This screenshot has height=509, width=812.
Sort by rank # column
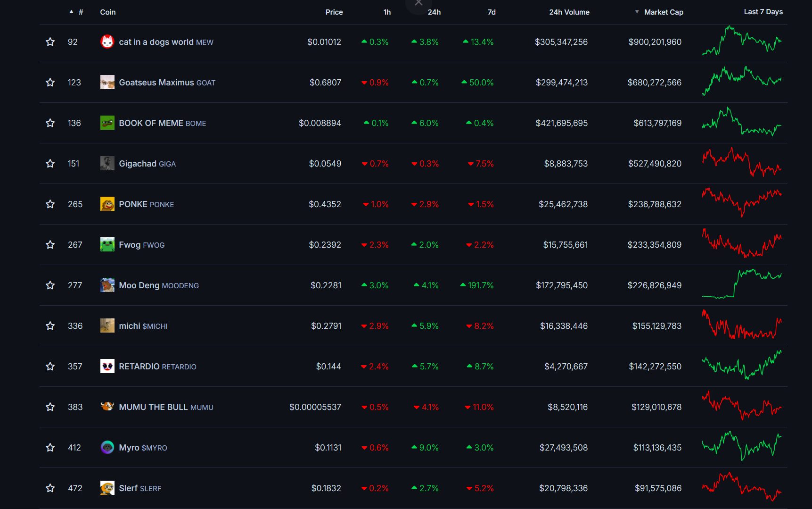click(x=81, y=12)
